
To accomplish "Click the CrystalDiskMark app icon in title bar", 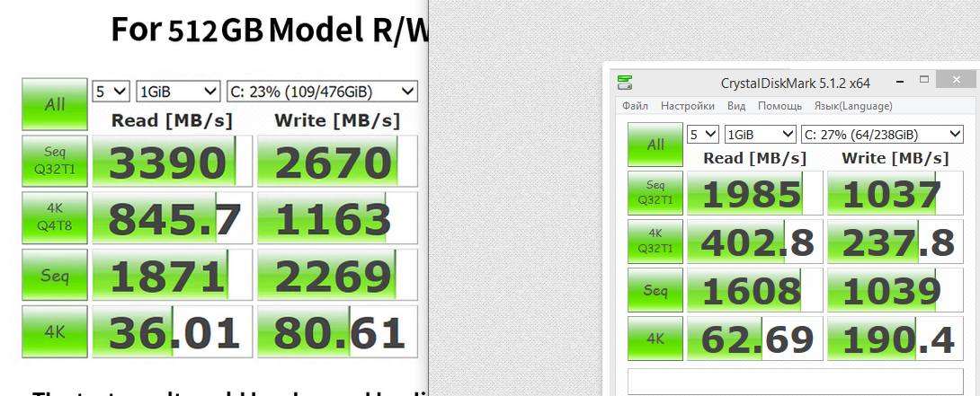I will click(625, 82).
